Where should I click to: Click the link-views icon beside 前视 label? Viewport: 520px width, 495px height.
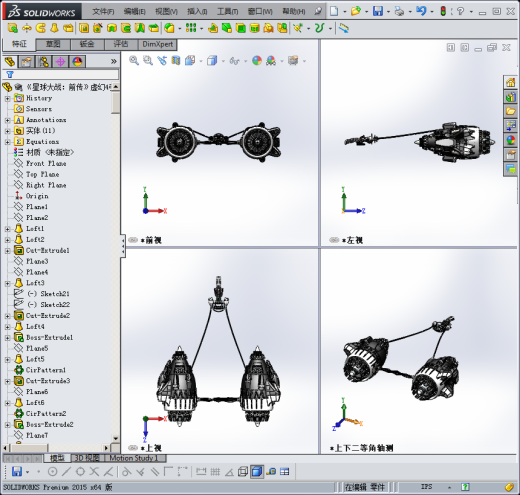click(x=133, y=240)
